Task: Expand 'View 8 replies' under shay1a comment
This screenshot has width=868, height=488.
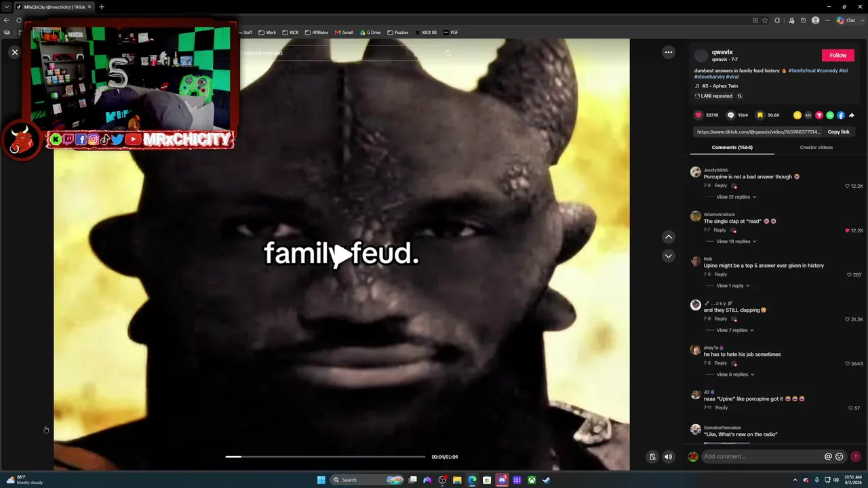Action: 736,375
